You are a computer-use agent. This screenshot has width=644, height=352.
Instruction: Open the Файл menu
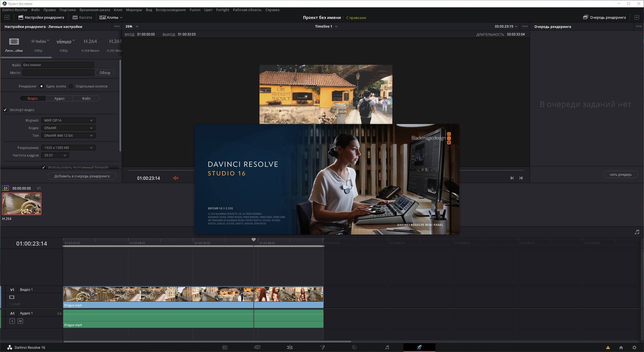(35, 10)
